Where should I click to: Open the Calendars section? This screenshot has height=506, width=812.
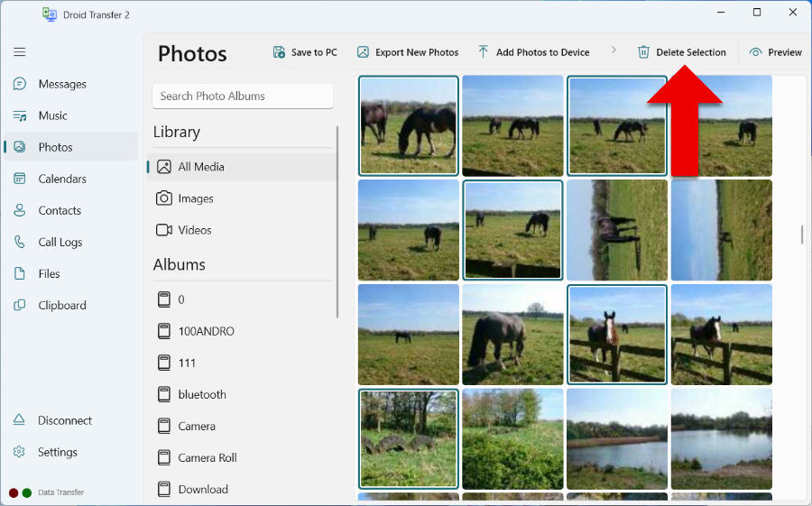point(62,179)
